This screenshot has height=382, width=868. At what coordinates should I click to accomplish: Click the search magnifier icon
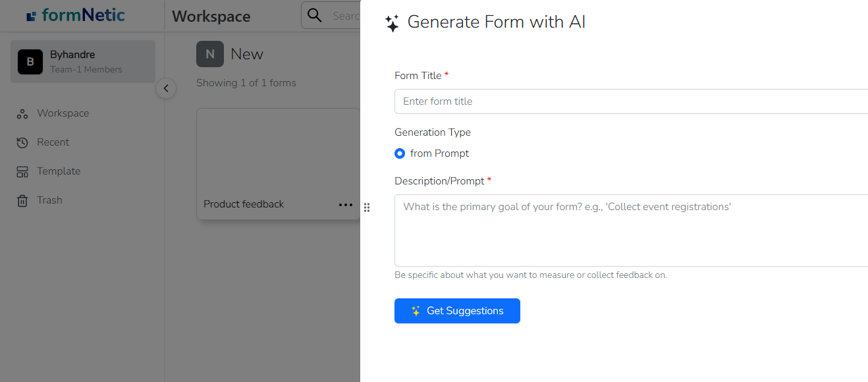point(315,15)
